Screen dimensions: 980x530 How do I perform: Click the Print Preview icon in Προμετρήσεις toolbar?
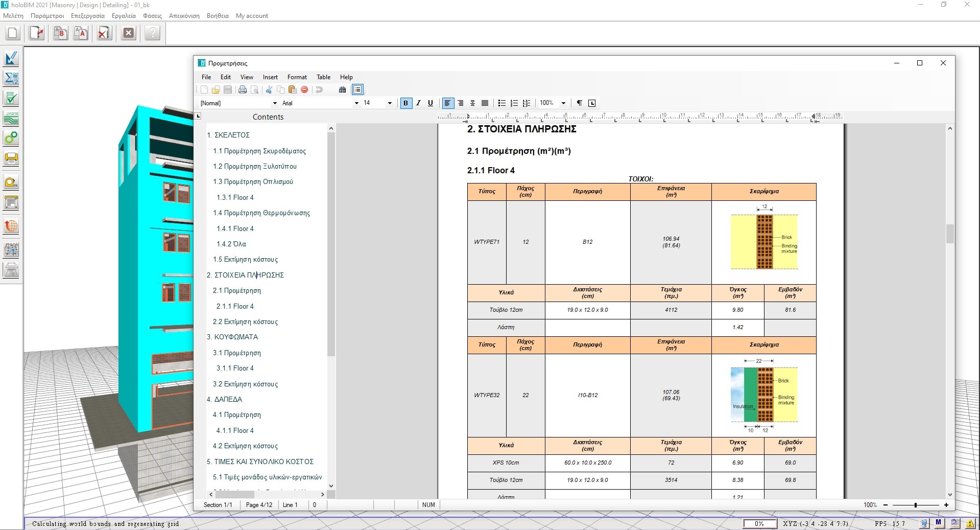[254, 90]
